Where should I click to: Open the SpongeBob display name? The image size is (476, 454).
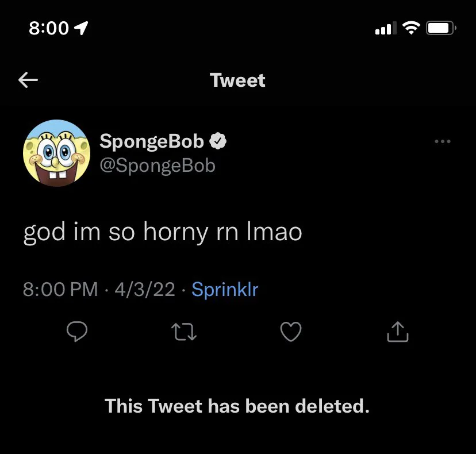click(152, 141)
